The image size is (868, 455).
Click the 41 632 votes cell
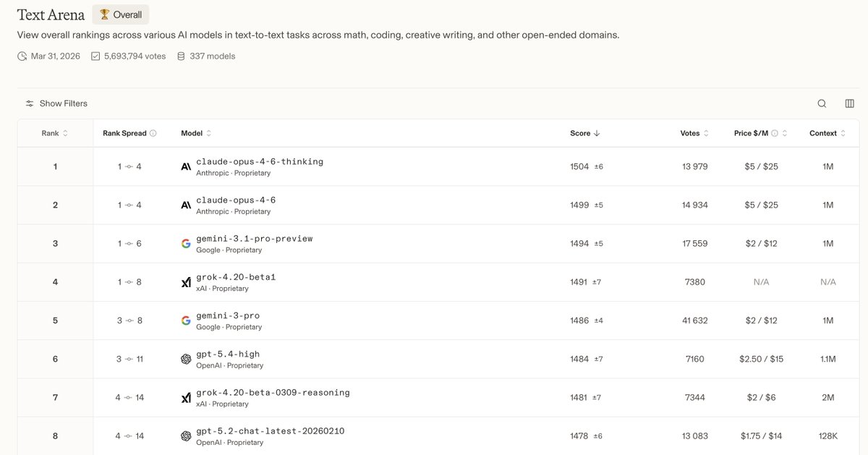point(695,320)
